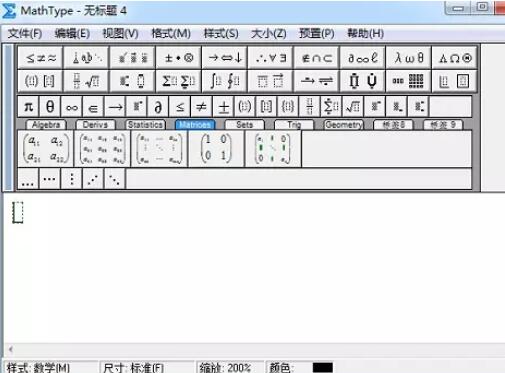Insert the 3x3 matrix template
Viewport: 505px width, 373px height.
pos(102,149)
